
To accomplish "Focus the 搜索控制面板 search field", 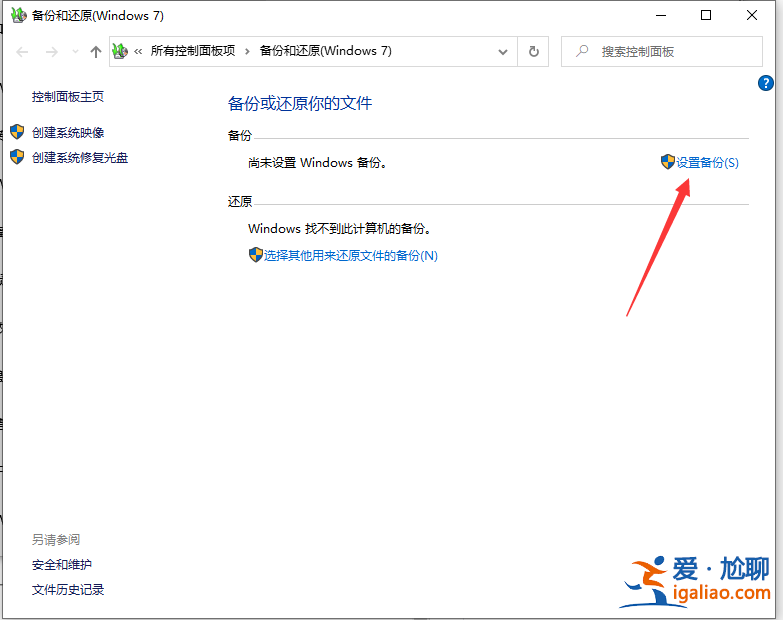I will pyautogui.click(x=662, y=51).
